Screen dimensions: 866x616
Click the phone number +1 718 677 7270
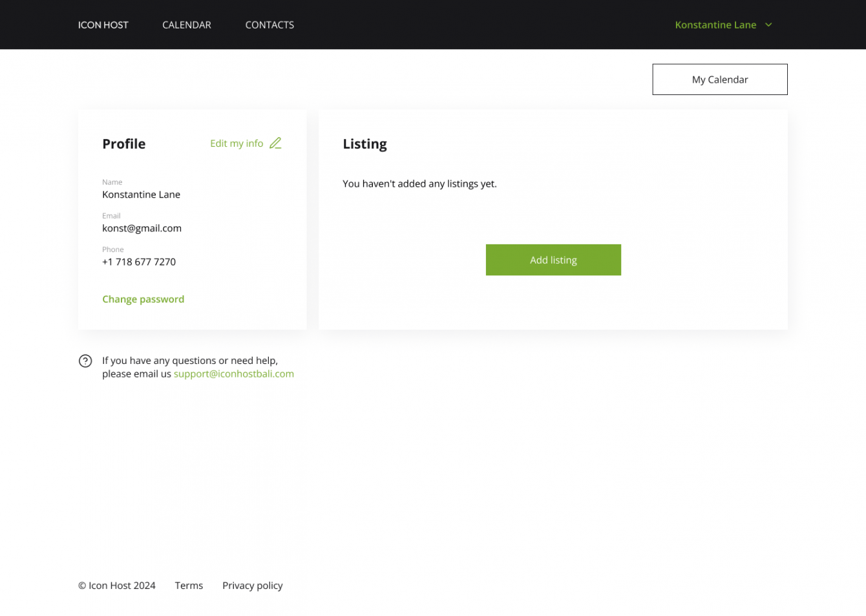click(139, 262)
